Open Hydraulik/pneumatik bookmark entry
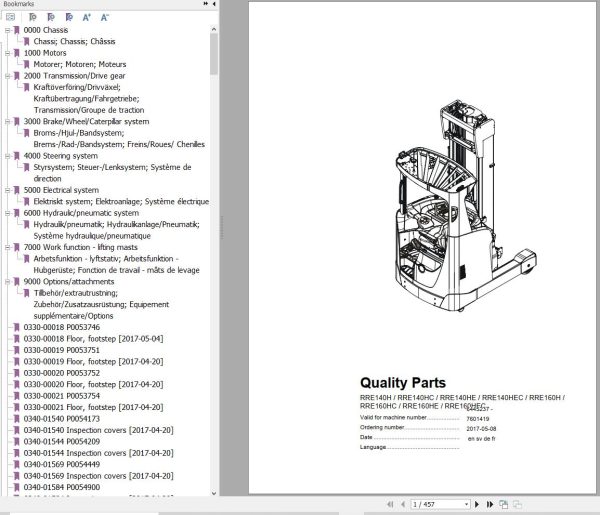Viewport: 600px width, 515px height. coord(117,230)
